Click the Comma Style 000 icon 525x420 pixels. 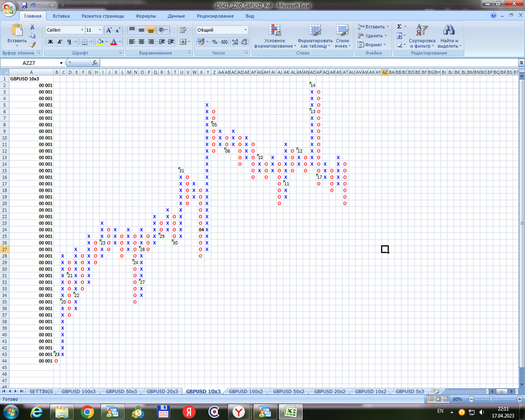(224, 42)
